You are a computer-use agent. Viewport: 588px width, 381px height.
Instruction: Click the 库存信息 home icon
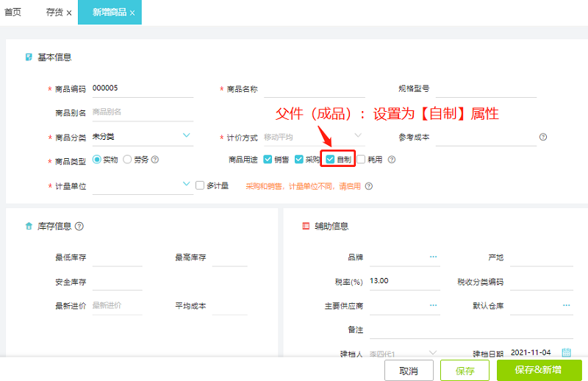point(29,226)
